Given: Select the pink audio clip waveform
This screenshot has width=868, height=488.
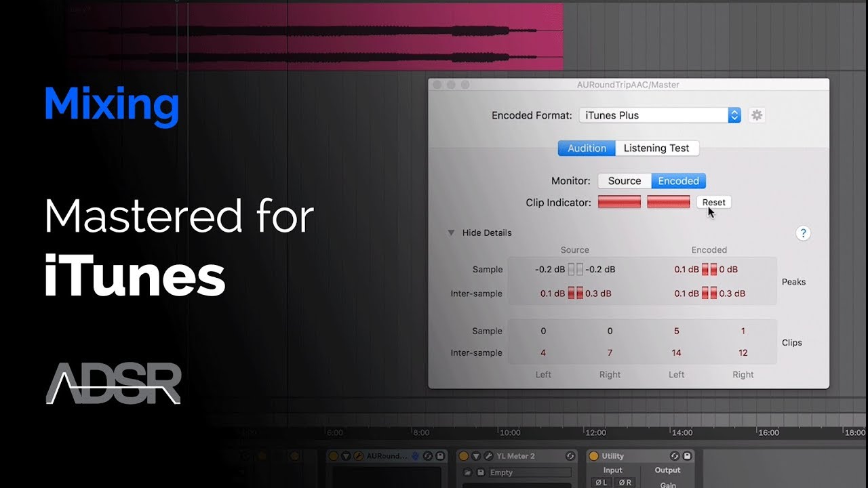Looking at the screenshot, I should pyautogui.click(x=315, y=37).
